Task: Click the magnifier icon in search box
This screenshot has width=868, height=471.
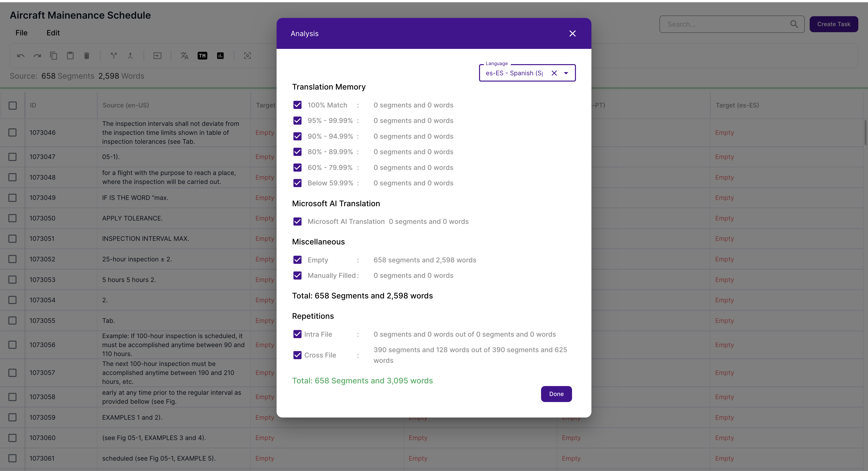Action: click(x=794, y=24)
